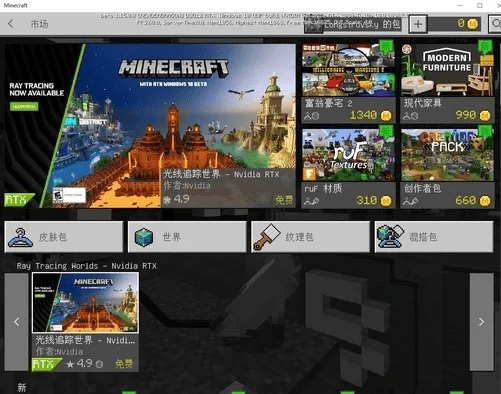Click the coin icon beside 310
Screen dimensions: 501x394
pyautogui.click(x=386, y=201)
